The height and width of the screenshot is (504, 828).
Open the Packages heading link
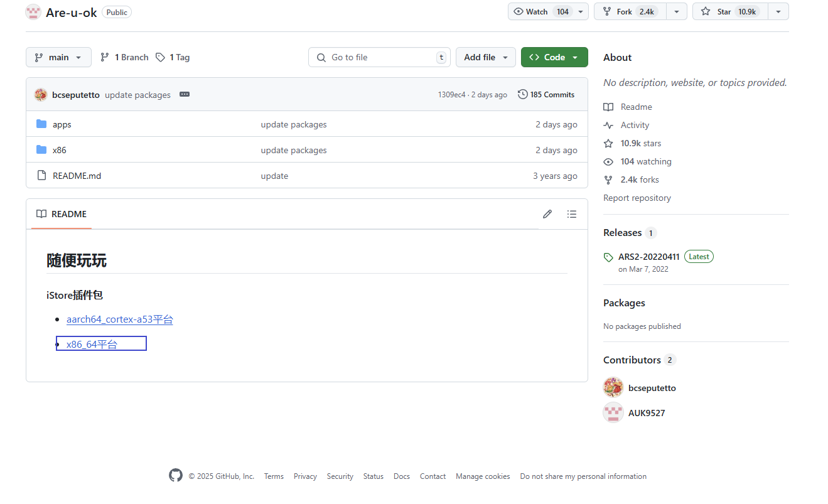pyautogui.click(x=624, y=303)
